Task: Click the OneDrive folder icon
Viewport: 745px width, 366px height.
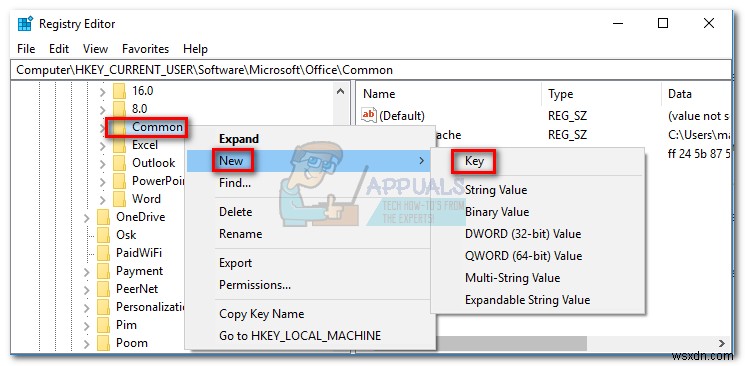Action: coord(103,217)
